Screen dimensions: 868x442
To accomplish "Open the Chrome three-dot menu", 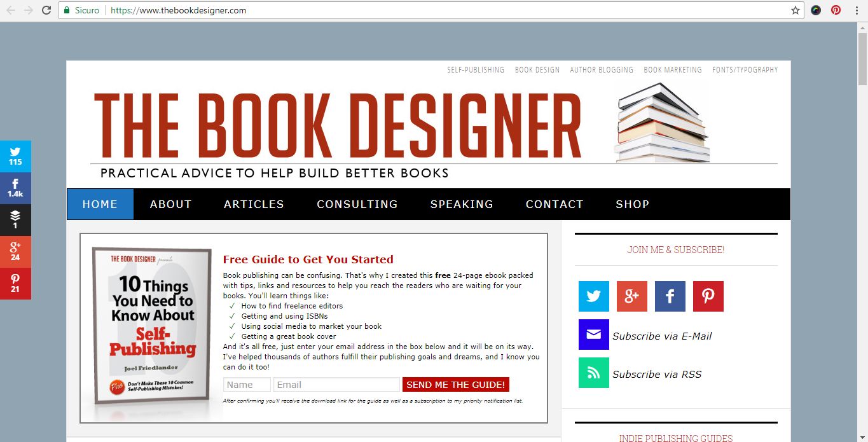I will (x=857, y=10).
